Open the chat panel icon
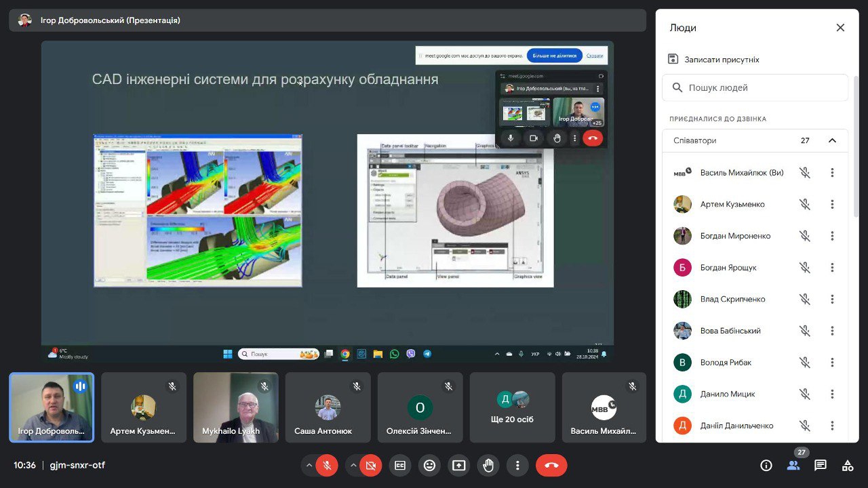 (821, 466)
